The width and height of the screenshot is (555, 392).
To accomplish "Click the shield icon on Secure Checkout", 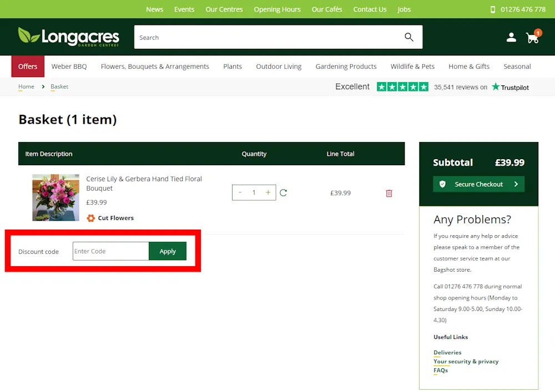I will 442,184.
